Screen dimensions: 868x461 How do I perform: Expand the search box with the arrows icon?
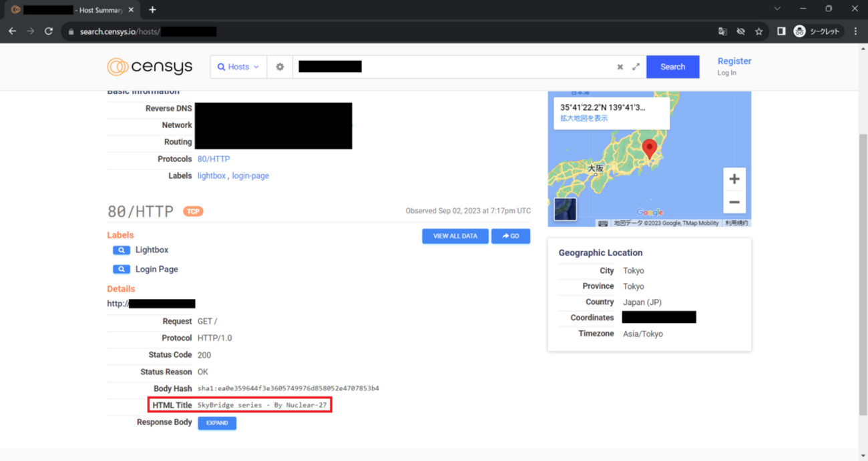pyautogui.click(x=636, y=67)
